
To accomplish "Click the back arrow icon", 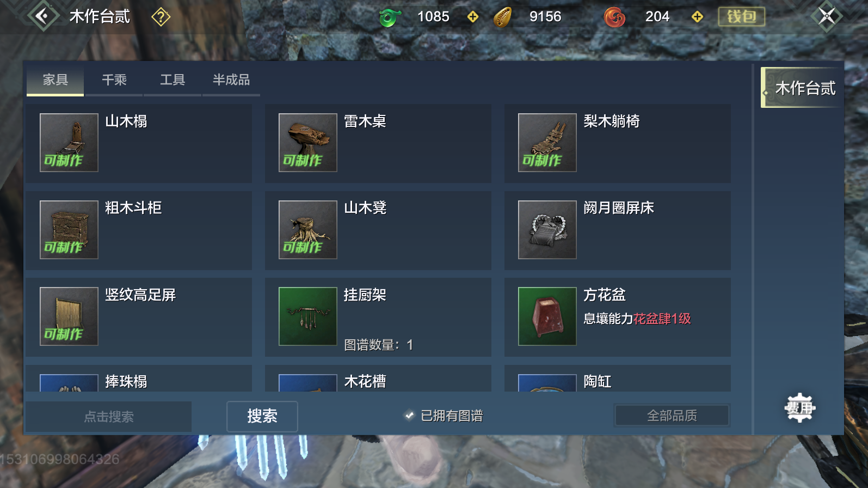I will click(x=43, y=16).
